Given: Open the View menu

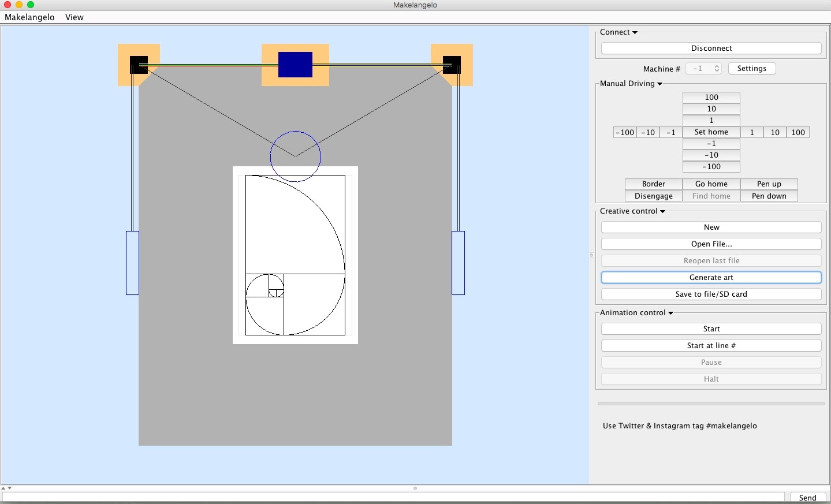Looking at the screenshot, I should point(74,17).
